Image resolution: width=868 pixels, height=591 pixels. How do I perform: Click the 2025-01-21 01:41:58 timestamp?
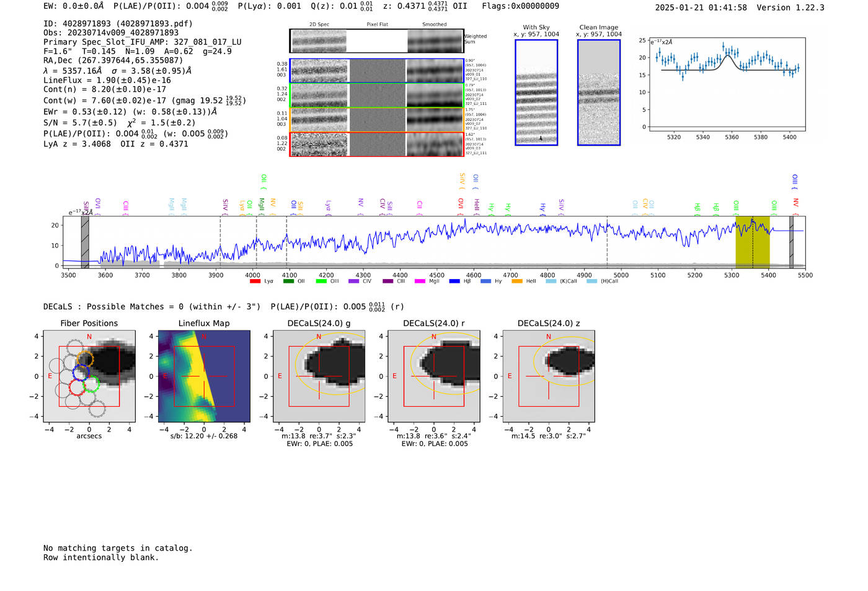coord(701,7)
